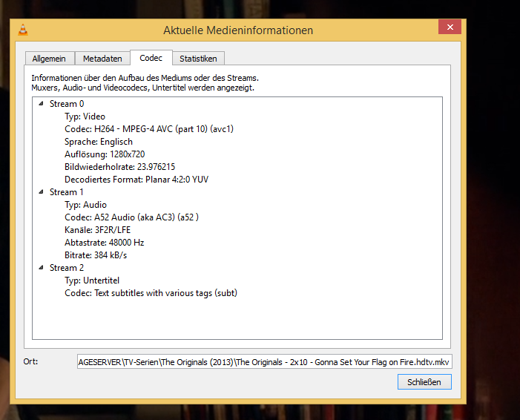Collapse the Stream 2 tree node arrow
This screenshot has width=520, height=420.
tap(41, 267)
